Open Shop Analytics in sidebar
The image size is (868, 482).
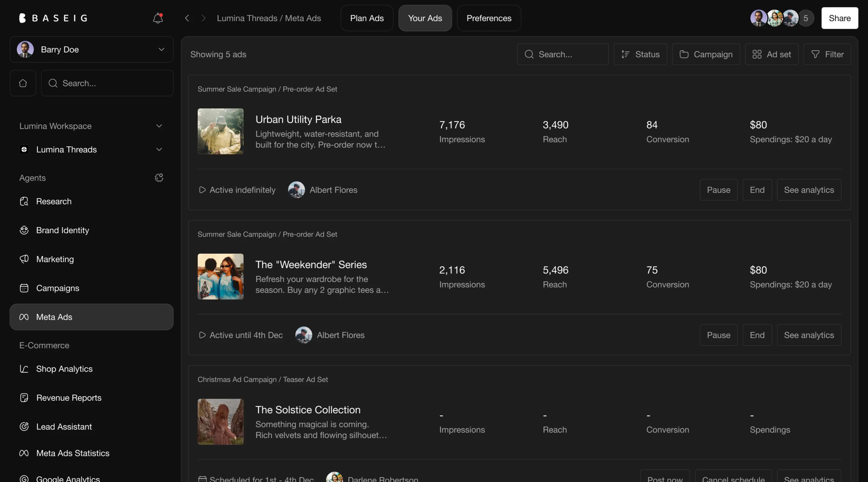pyautogui.click(x=64, y=369)
